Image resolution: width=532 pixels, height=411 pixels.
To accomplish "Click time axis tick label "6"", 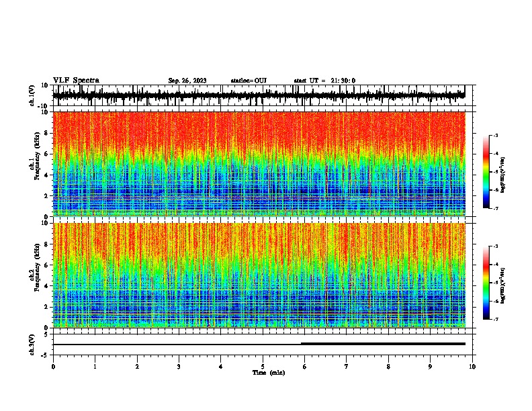I will [304, 366].
